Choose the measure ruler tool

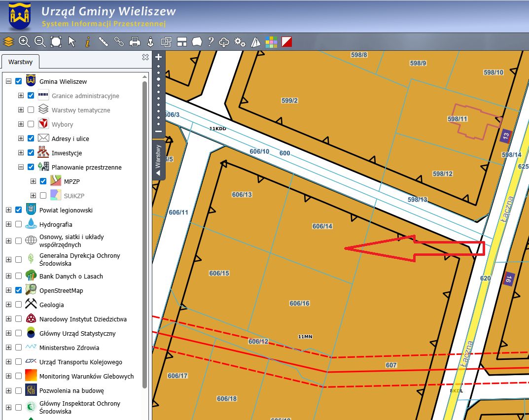click(x=103, y=42)
